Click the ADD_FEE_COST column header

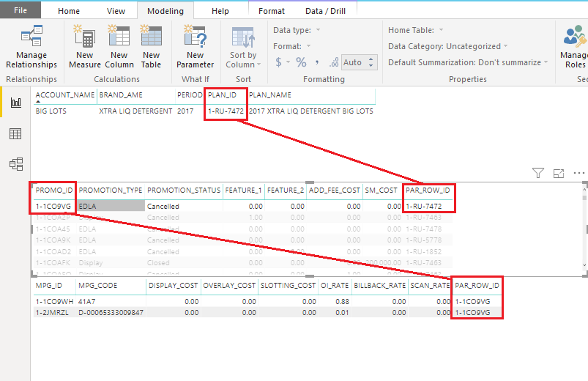point(335,190)
